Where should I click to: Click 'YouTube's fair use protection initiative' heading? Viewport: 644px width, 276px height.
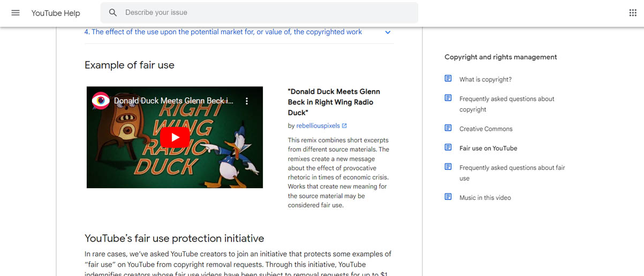(x=175, y=238)
